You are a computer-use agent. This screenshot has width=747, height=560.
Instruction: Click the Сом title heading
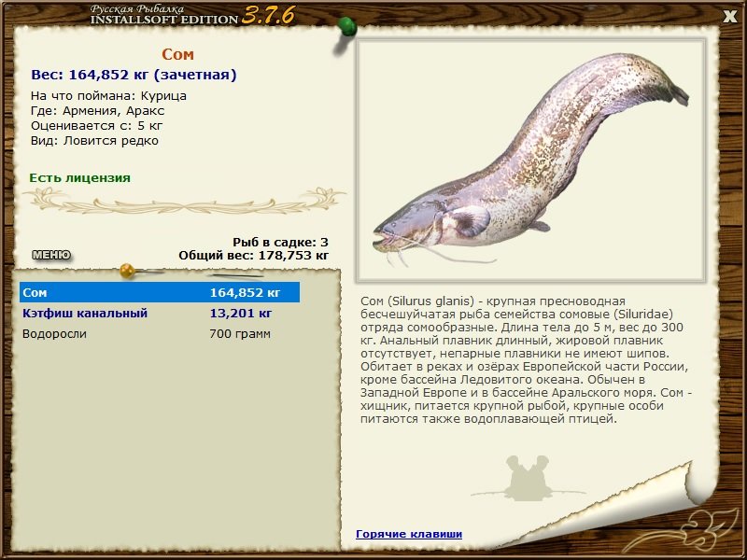pos(177,54)
